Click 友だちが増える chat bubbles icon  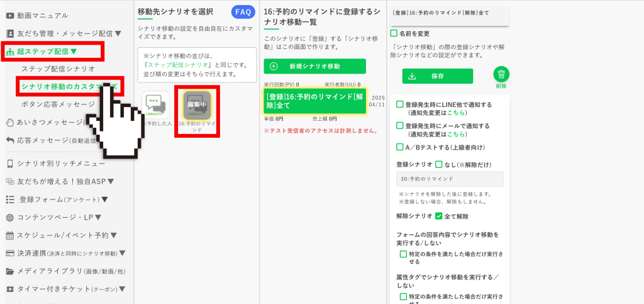click(10, 181)
